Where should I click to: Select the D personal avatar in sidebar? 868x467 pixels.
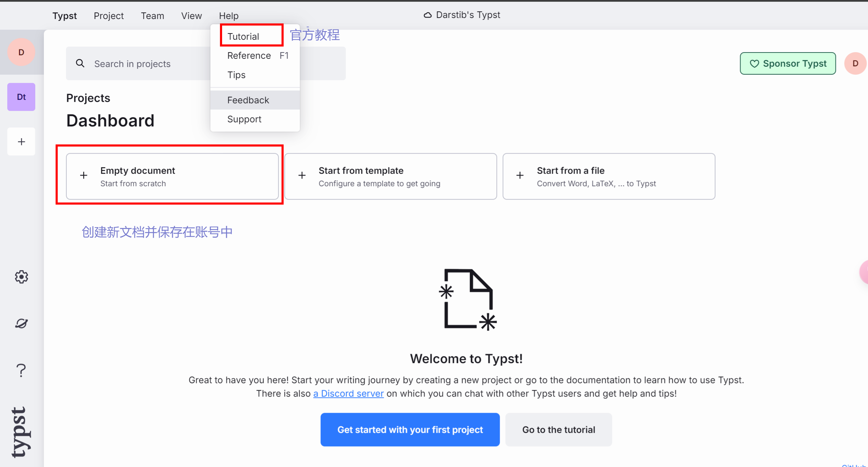click(21, 53)
